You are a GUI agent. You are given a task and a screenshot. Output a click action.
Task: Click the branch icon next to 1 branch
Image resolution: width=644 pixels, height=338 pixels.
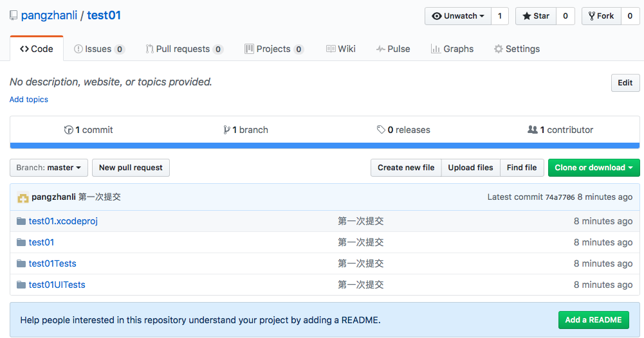tap(226, 130)
